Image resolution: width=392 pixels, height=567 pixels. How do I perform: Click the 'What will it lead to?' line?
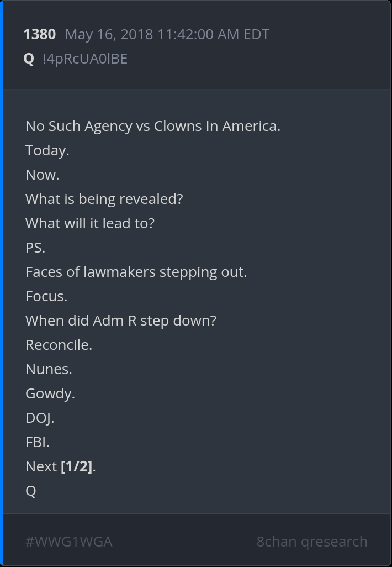tap(90, 223)
